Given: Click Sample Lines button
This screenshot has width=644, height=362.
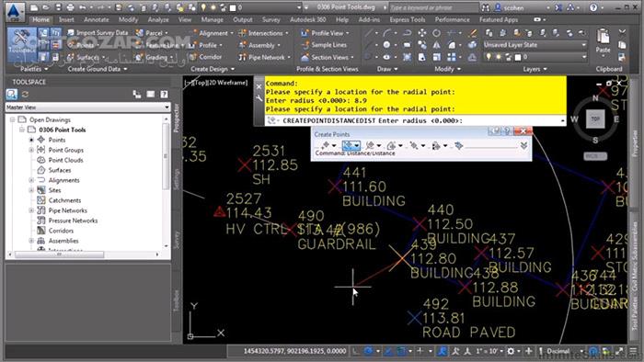Looking at the screenshot, I should click(x=324, y=45).
